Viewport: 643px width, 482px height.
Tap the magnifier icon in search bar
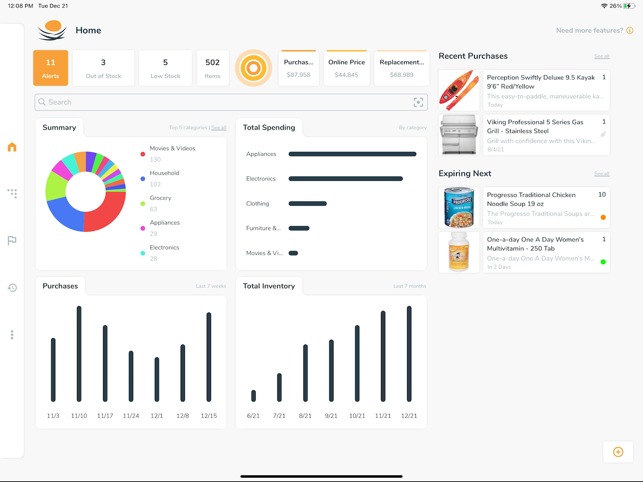tap(41, 102)
